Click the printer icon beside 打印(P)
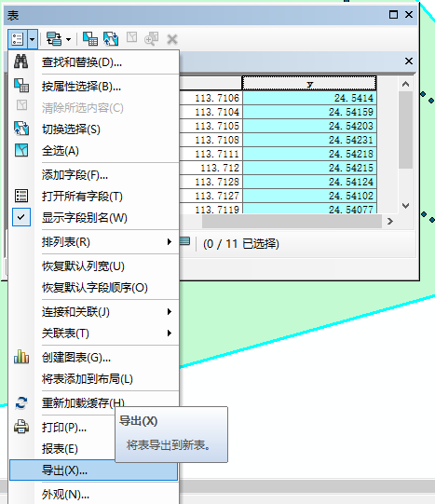Viewport: 435px width, 504px height. pos(21,427)
